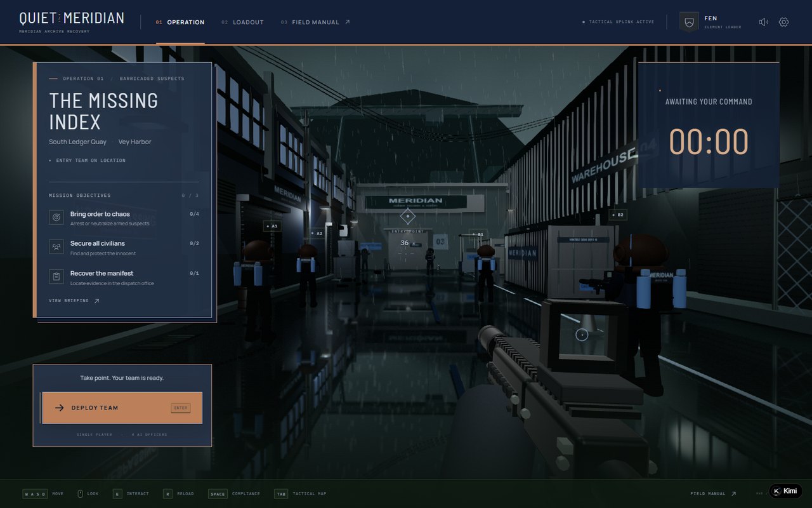Click the TAB key icon for Tactical Map
Image resolution: width=812 pixels, height=508 pixels.
tap(281, 493)
